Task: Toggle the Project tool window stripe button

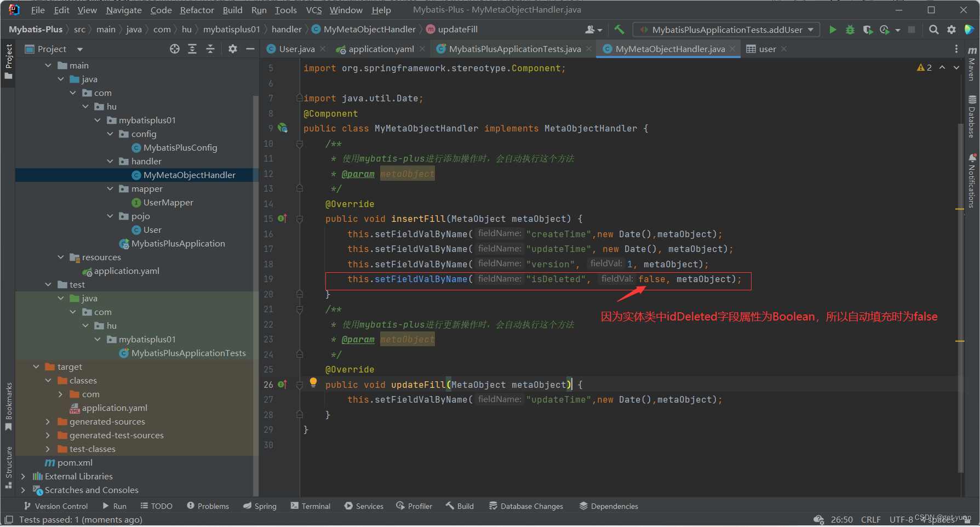Action: point(8,61)
